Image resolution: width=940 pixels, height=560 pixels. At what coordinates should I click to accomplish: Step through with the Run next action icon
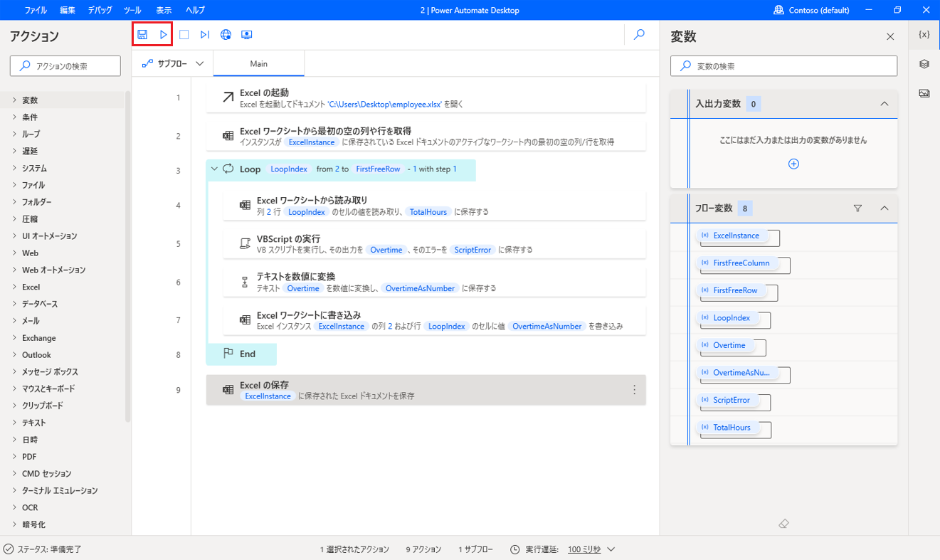205,33
